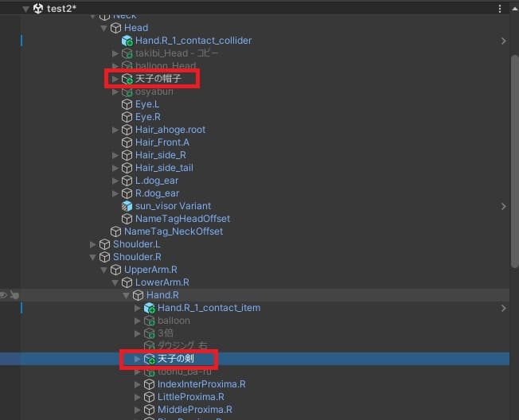Select NameTagHeadOffset object

(x=182, y=219)
